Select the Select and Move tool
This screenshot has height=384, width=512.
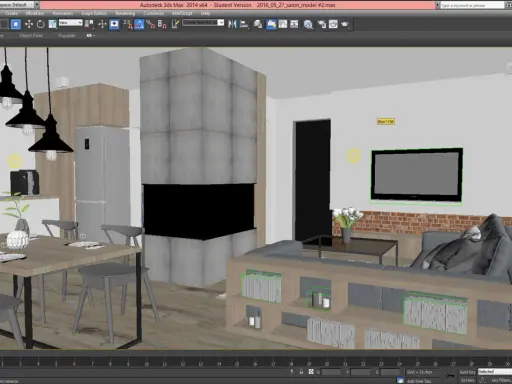pos(29,24)
